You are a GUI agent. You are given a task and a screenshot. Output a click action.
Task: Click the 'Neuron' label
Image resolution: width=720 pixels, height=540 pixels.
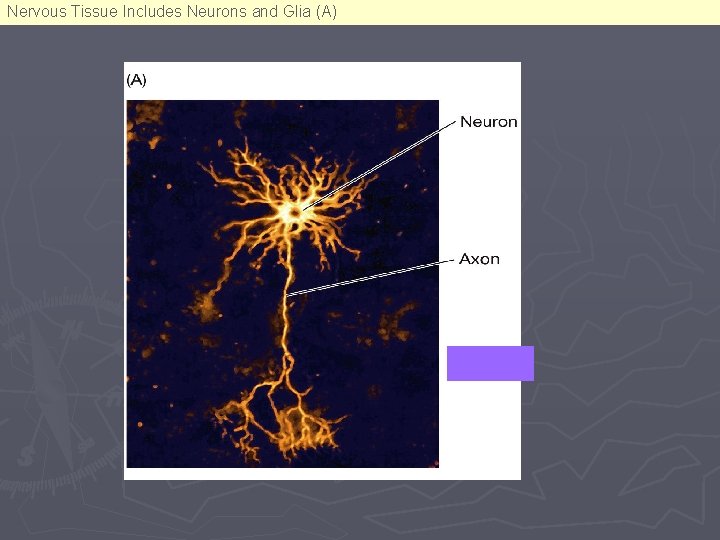pyautogui.click(x=489, y=122)
